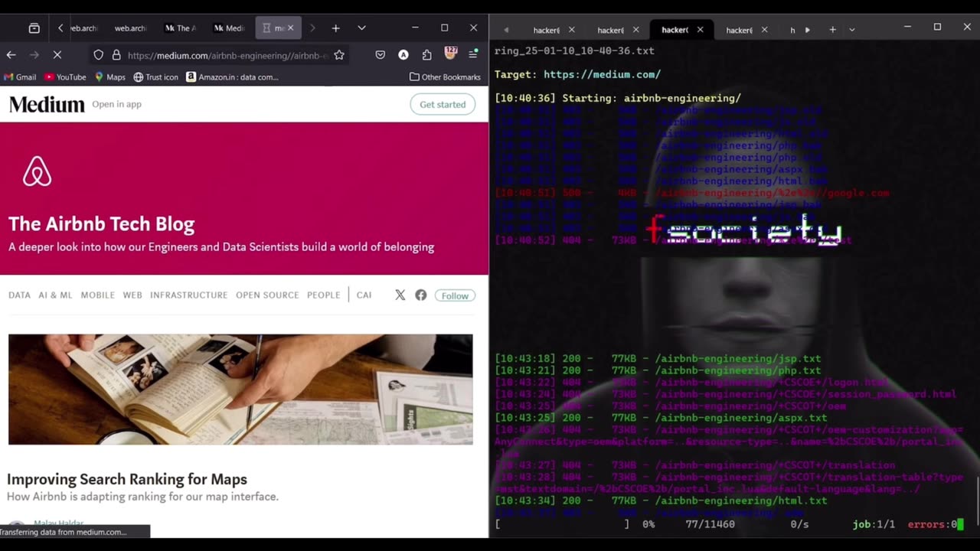Open article photo of scrapbook and hands
Image resolution: width=980 pixels, height=551 pixels.
[240, 390]
